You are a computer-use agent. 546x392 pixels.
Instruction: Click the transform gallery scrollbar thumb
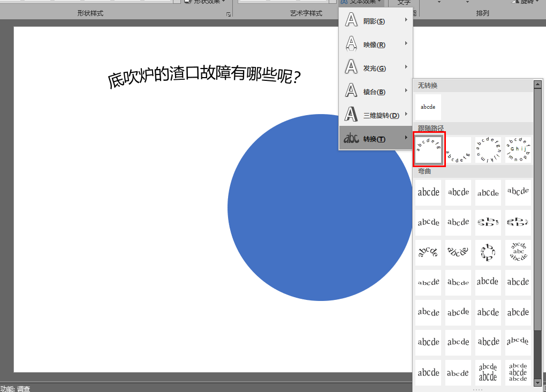coord(537,209)
